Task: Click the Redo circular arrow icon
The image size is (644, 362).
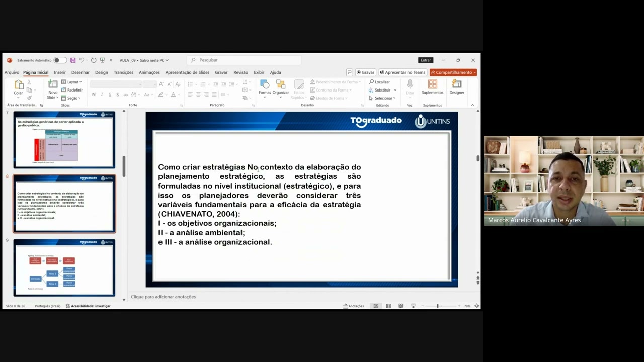Action: point(94,60)
